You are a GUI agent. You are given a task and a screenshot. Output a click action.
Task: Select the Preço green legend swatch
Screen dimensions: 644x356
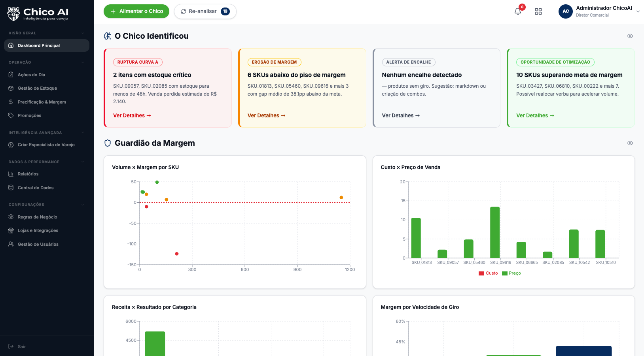coord(505,273)
